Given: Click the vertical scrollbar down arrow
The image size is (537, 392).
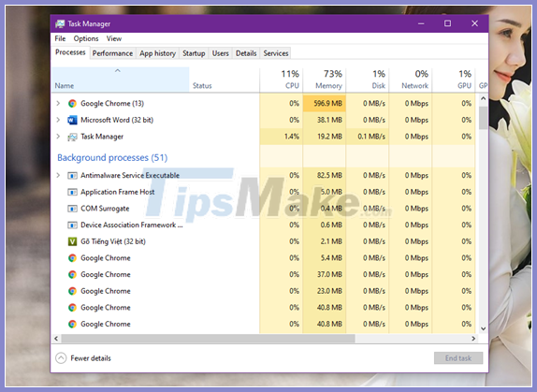Looking at the screenshot, I should point(484,328).
